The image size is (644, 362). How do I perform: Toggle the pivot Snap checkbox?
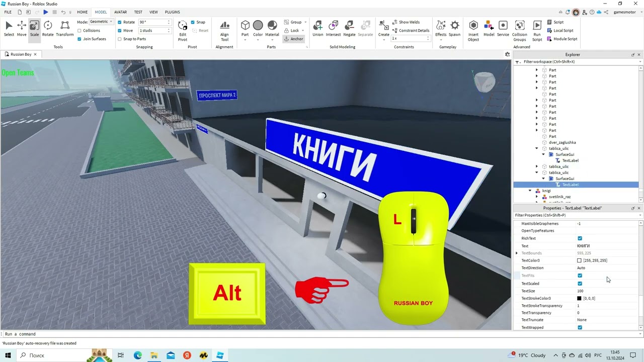(x=193, y=22)
